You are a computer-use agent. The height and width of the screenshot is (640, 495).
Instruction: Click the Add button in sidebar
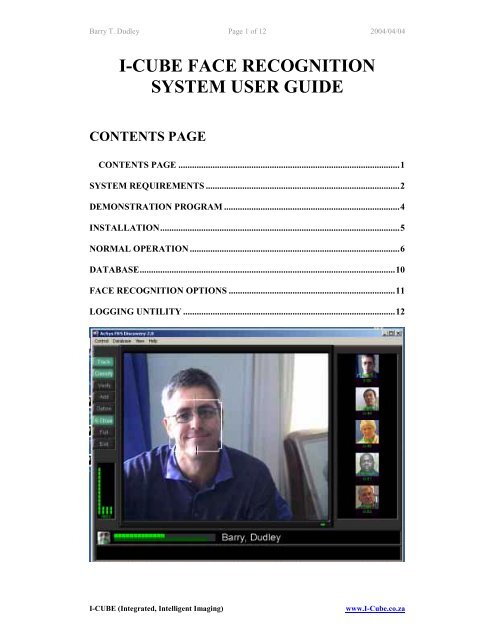(x=104, y=397)
